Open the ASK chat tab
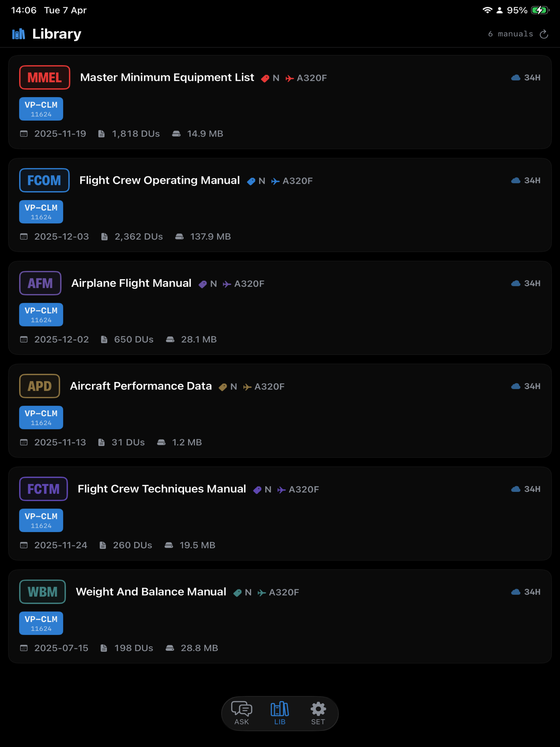Screen dimensions: 560x747 241,713
